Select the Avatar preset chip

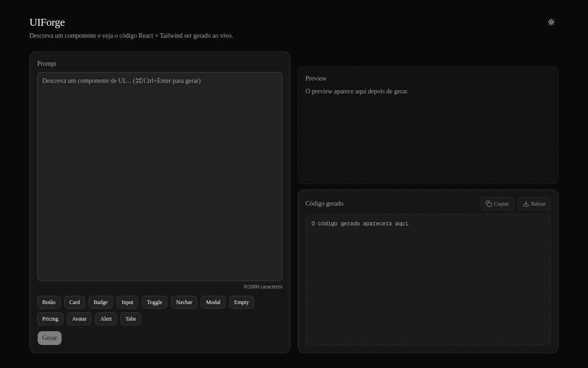79,319
